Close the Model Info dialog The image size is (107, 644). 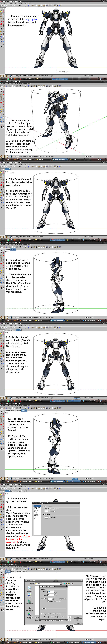pyautogui.click(x=79, y=503)
